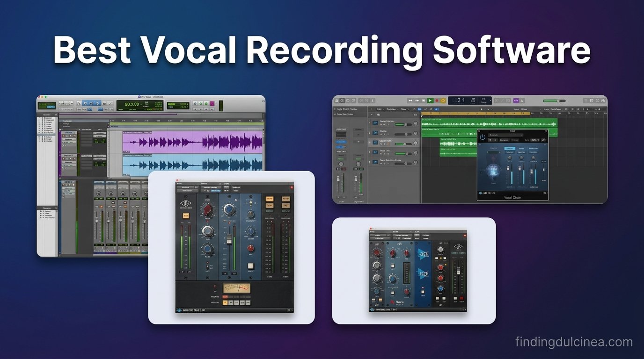Click the VU meter on the UA plugin

(237, 288)
